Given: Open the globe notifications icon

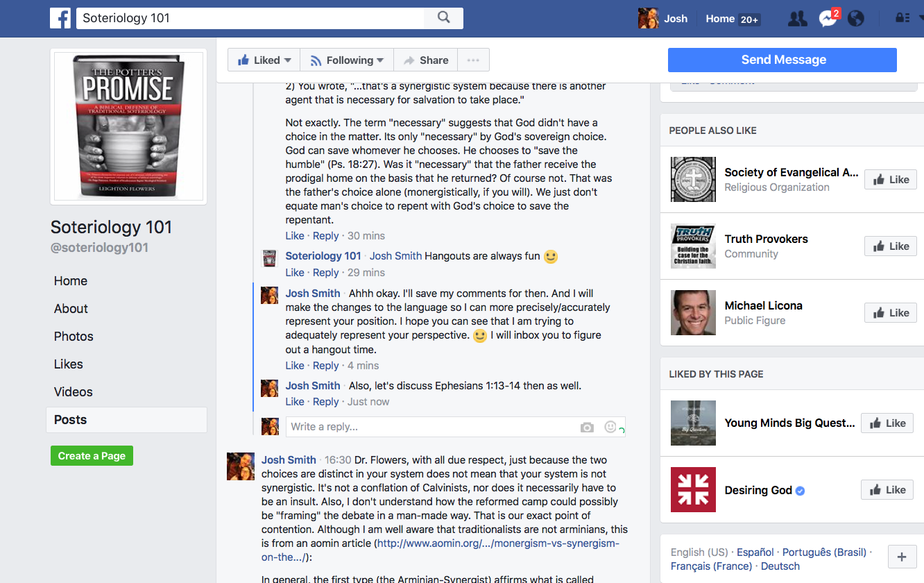Looking at the screenshot, I should pyautogui.click(x=856, y=19).
